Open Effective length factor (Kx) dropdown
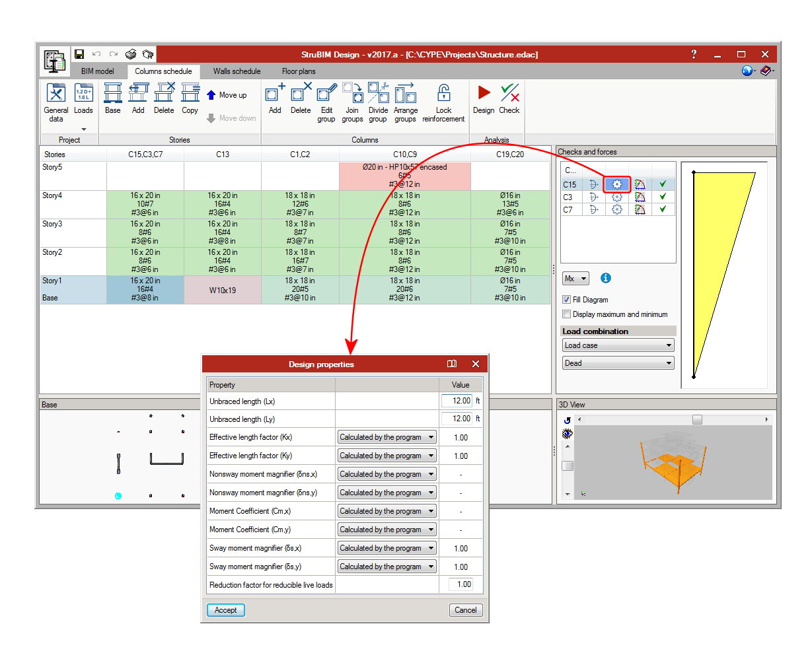Image resolution: width=812 pixels, height=657 pixels. [387, 437]
